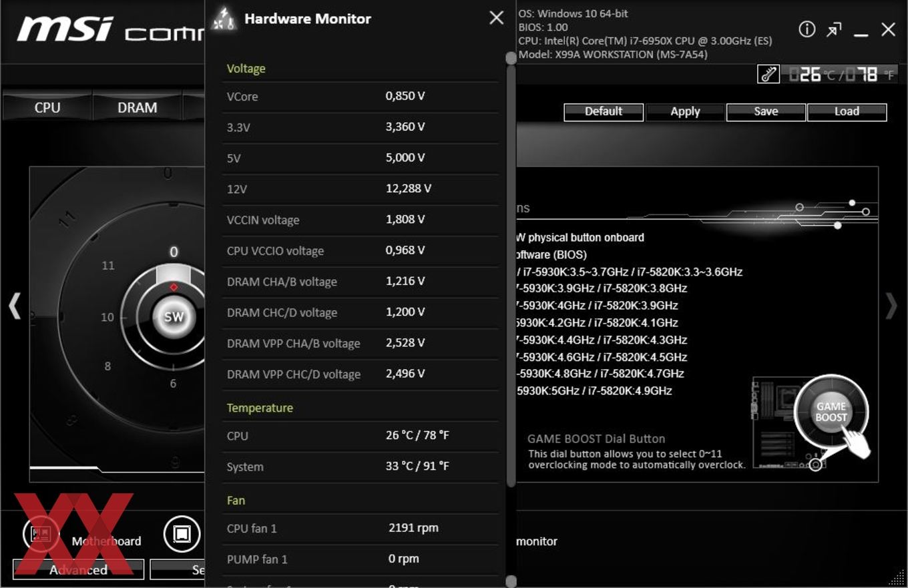Image resolution: width=908 pixels, height=588 pixels.
Task: Click the Advanced button
Action: [x=78, y=569]
